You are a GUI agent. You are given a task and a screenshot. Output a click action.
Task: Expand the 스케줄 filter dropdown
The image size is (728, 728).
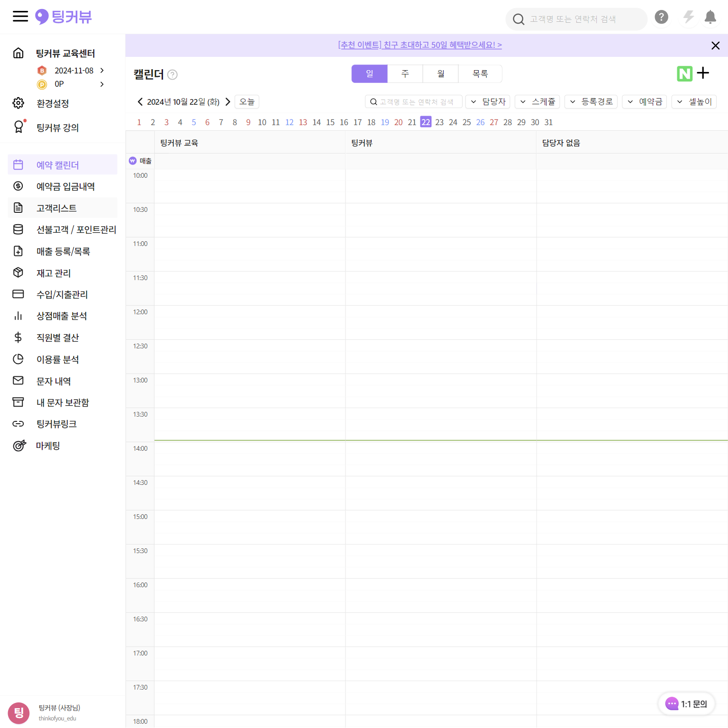537,101
